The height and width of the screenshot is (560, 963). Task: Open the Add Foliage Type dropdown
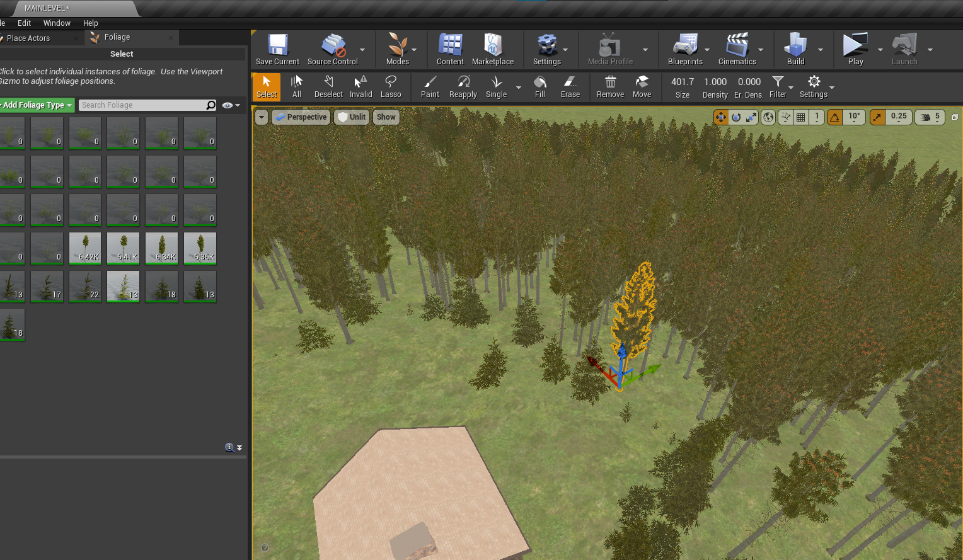click(x=37, y=105)
